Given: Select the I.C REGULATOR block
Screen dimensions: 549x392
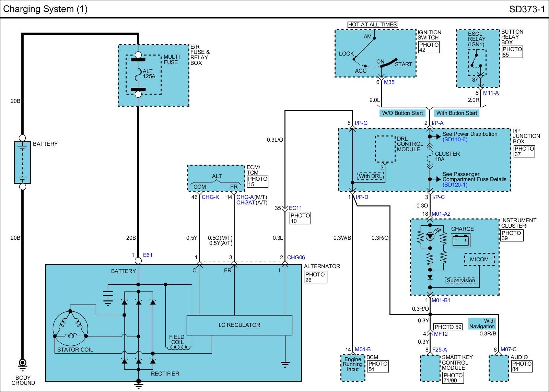Looking at the screenshot, I should point(239,325).
